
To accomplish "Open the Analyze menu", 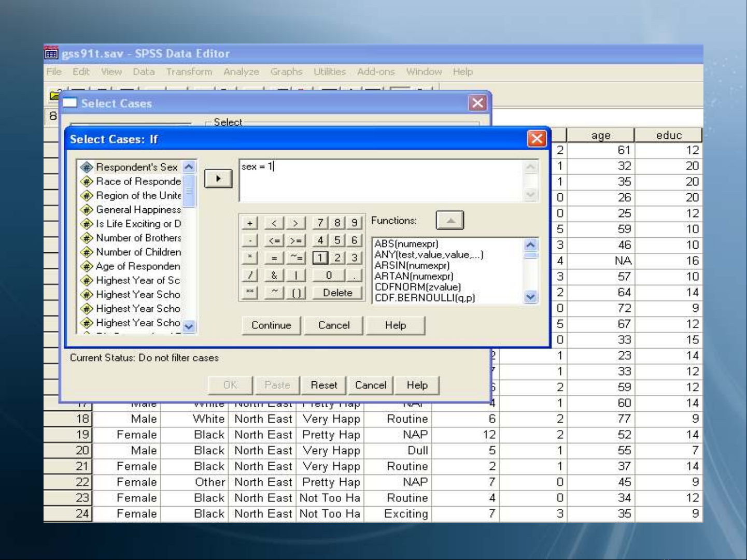I will pyautogui.click(x=241, y=72).
